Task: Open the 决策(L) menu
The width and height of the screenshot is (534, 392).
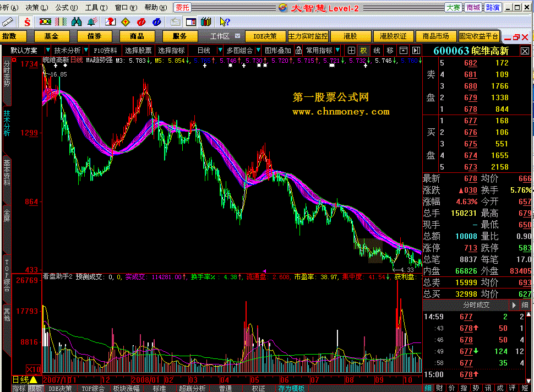Action: [x=36, y=8]
